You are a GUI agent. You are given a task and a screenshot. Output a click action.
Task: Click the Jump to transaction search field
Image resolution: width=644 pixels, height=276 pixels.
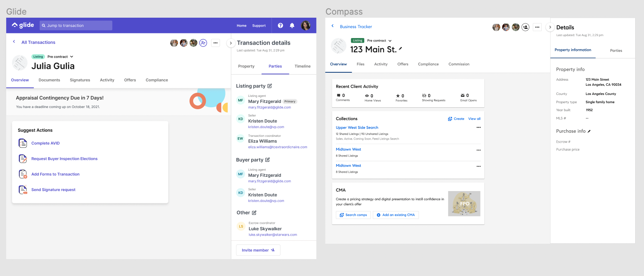click(76, 25)
